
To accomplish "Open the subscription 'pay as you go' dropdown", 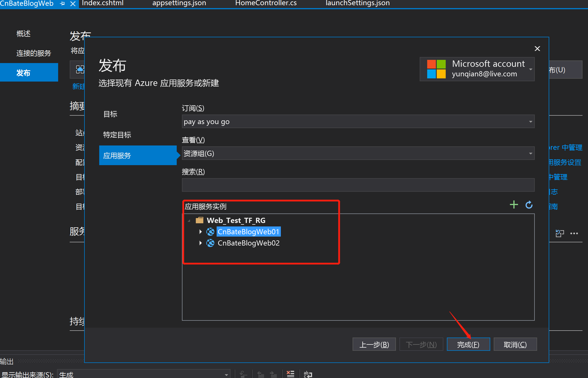I will [358, 121].
